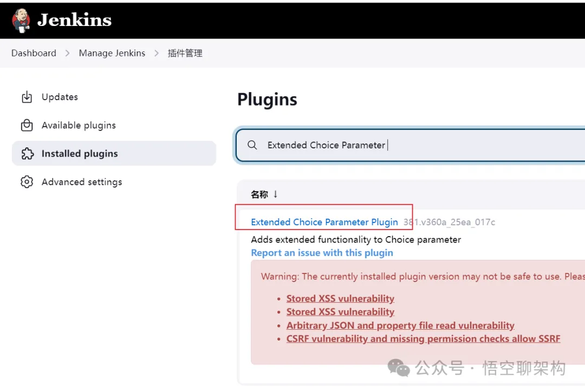Screen dimensions: 585x392
Task: Click the Updates download icon
Action: click(x=27, y=97)
